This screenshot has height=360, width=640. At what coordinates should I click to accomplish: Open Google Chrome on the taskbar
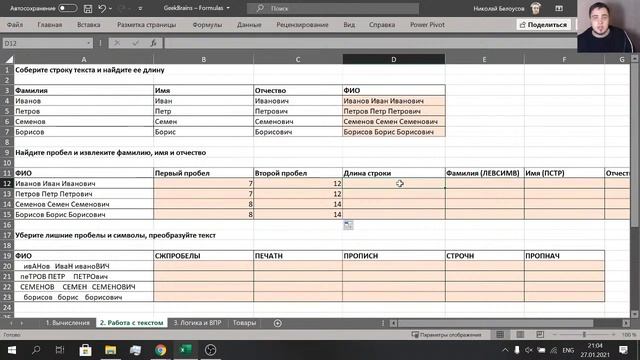pos(160,350)
